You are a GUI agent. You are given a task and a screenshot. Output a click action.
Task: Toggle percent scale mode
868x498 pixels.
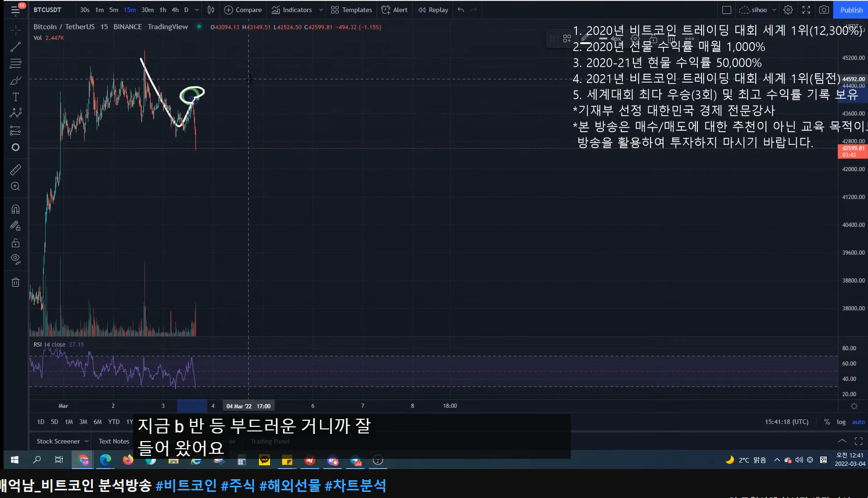point(827,422)
